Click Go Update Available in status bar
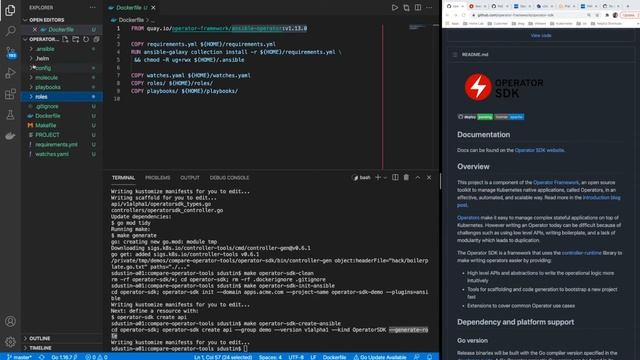This screenshot has width=640, height=360. (380, 357)
